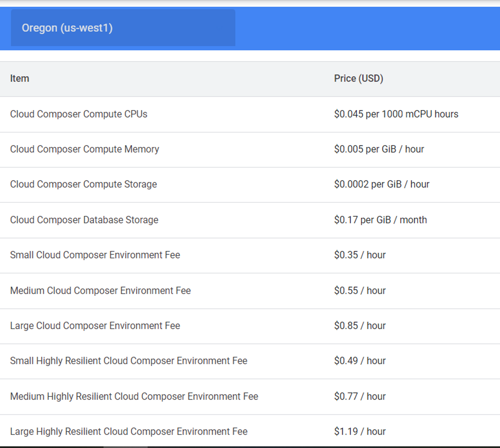Click the $0.0002 per GiB / hour price
The image size is (500, 448).
381,184
